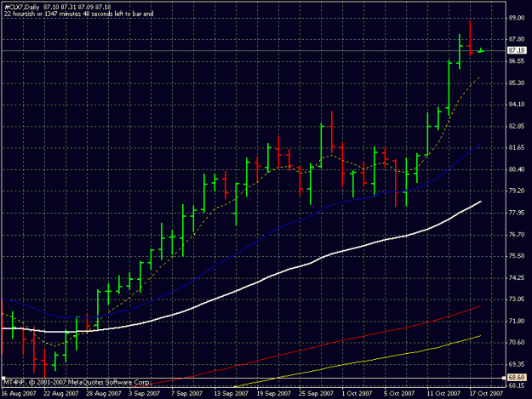Click the tall red bar peaking near 89.00
This screenshot has height=399, width=532.
(470, 38)
